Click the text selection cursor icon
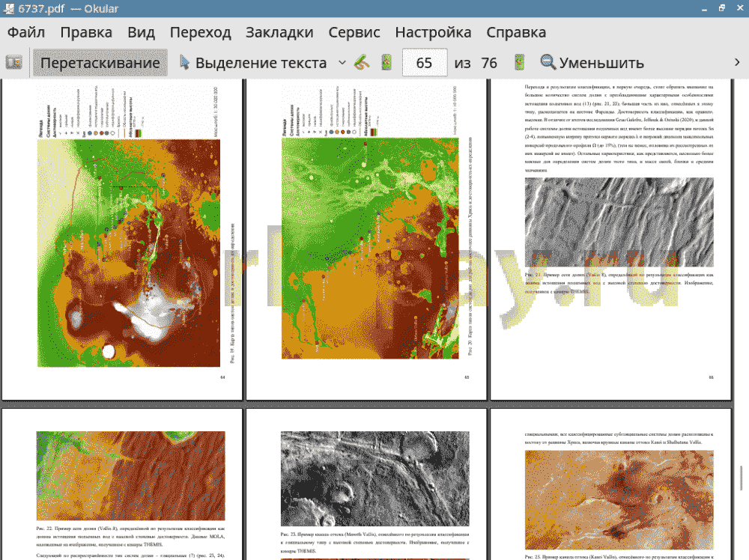 pyautogui.click(x=184, y=63)
